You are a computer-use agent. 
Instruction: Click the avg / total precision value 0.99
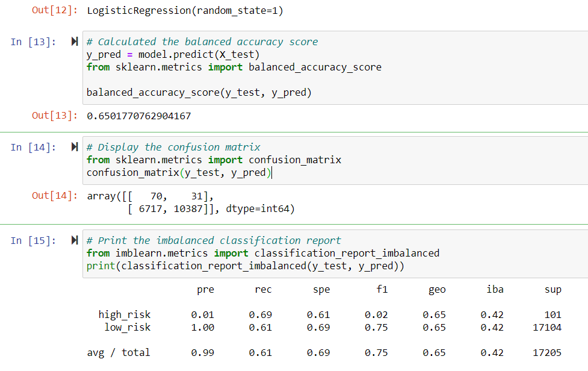click(202, 353)
